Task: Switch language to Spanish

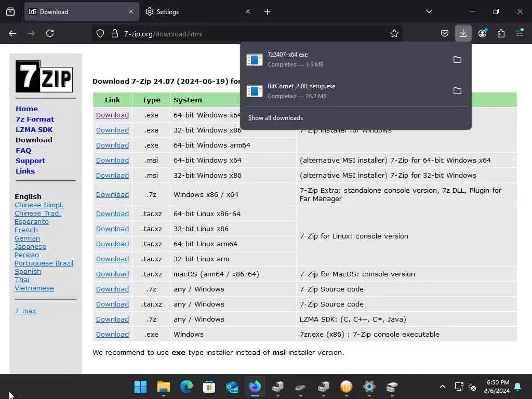Action: point(28,271)
